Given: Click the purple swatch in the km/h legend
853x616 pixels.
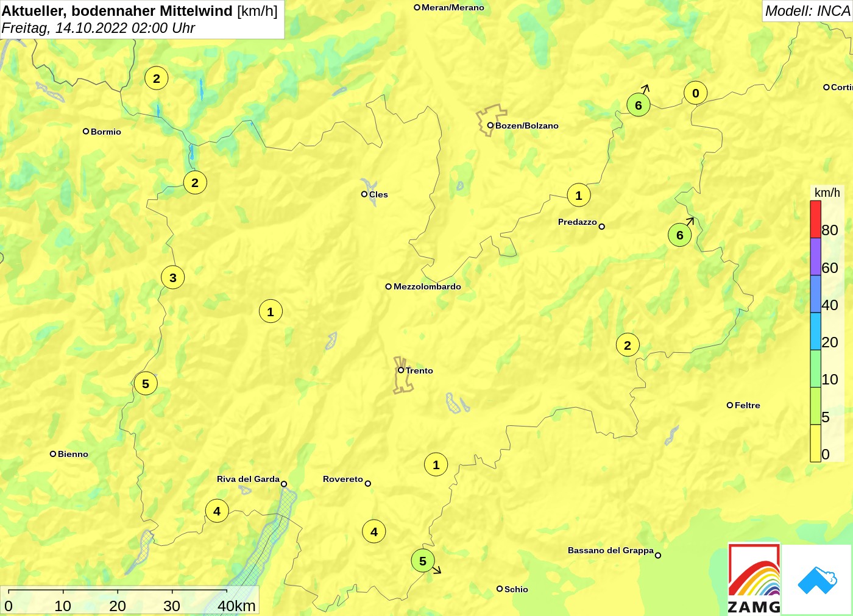Looking at the screenshot, I should (x=815, y=257).
